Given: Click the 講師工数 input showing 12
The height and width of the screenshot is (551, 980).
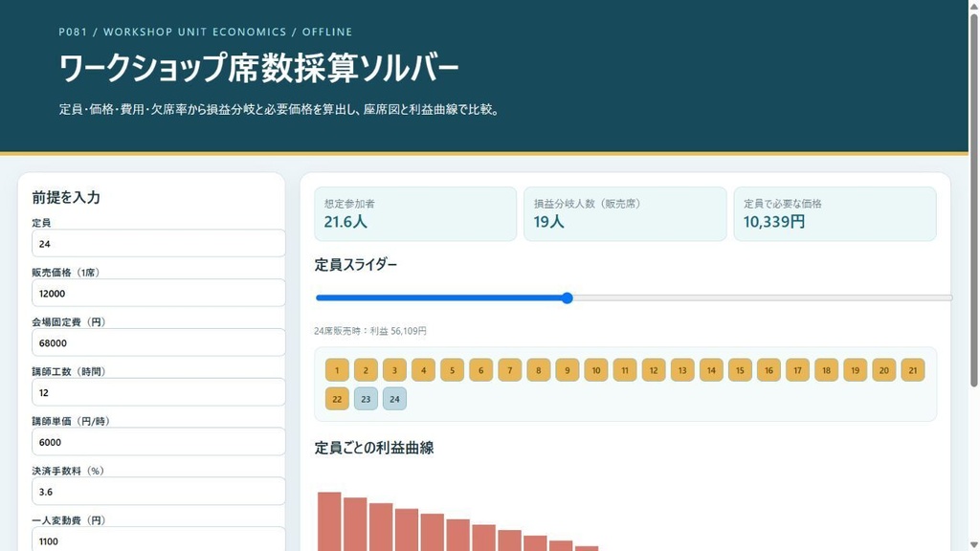Looking at the screenshot, I should tap(158, 392).
